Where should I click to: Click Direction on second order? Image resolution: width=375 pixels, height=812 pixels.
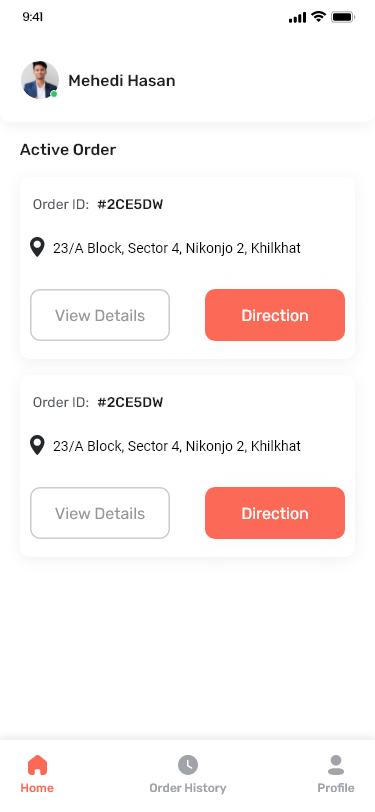coord(275,513)
